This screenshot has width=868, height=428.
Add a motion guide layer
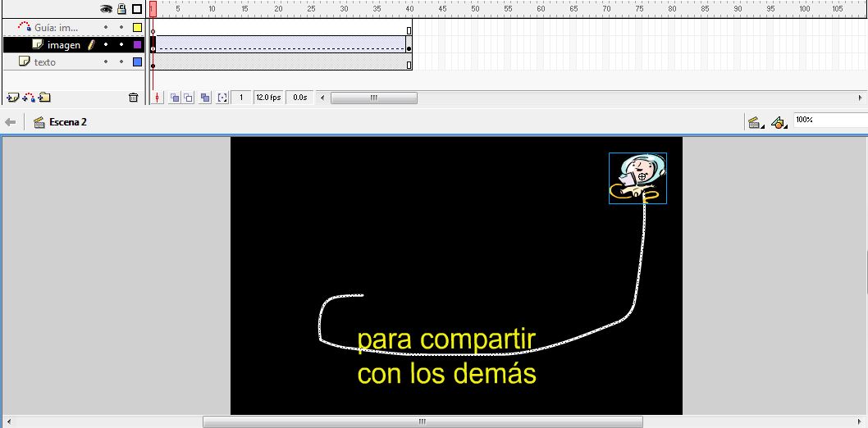[29, 98]
